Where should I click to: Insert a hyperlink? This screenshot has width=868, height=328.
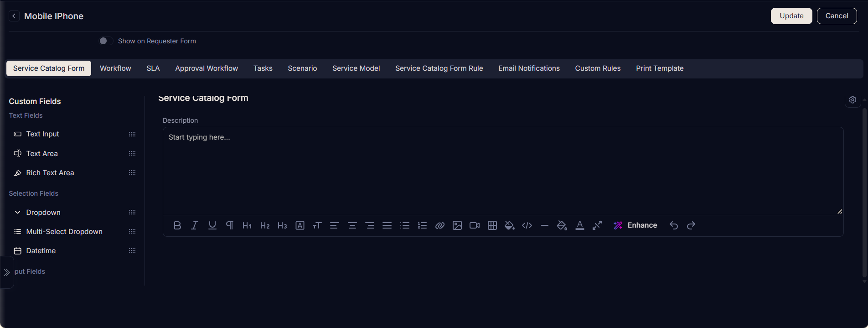click(440, 225)
